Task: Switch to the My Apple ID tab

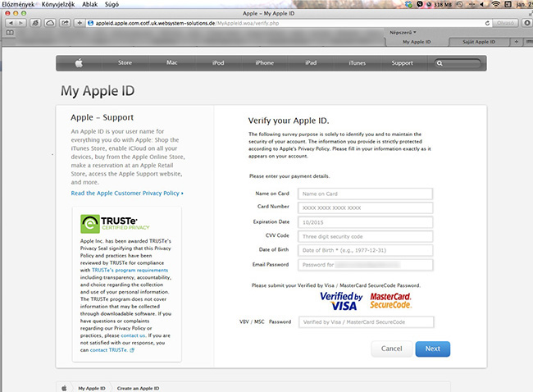Action: pos(417,42)
